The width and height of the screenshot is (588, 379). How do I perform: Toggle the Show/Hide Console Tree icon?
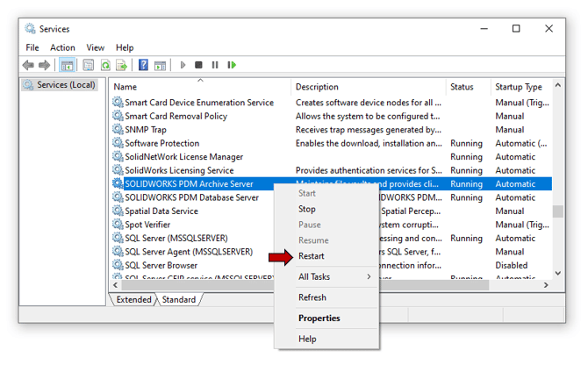click(67, 65)
